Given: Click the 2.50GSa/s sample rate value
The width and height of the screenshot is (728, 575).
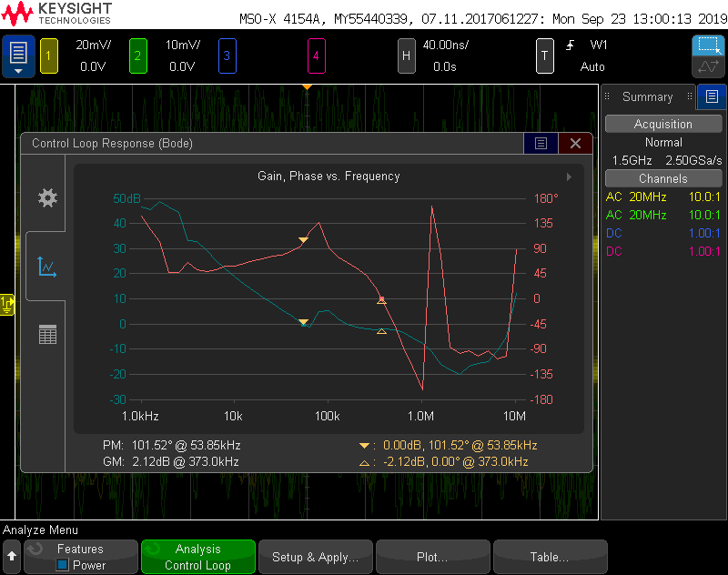Looking at the screenshot, I should coord(693,160).
